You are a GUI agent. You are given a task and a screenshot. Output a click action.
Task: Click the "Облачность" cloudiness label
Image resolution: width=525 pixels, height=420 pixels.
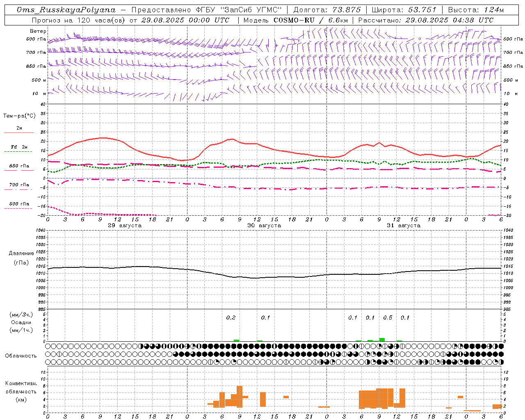[x=21, y=356]
